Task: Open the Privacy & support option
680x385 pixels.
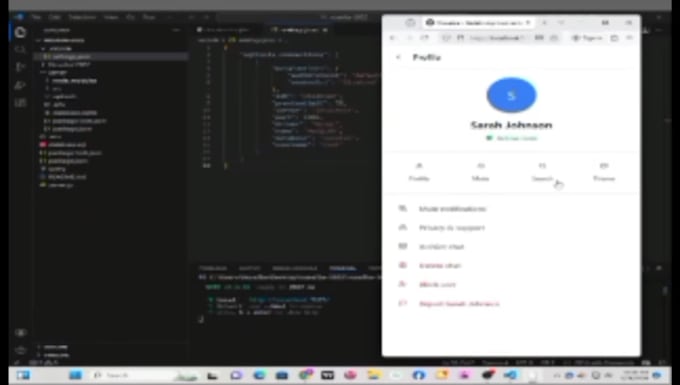Action: click(511, 228)
